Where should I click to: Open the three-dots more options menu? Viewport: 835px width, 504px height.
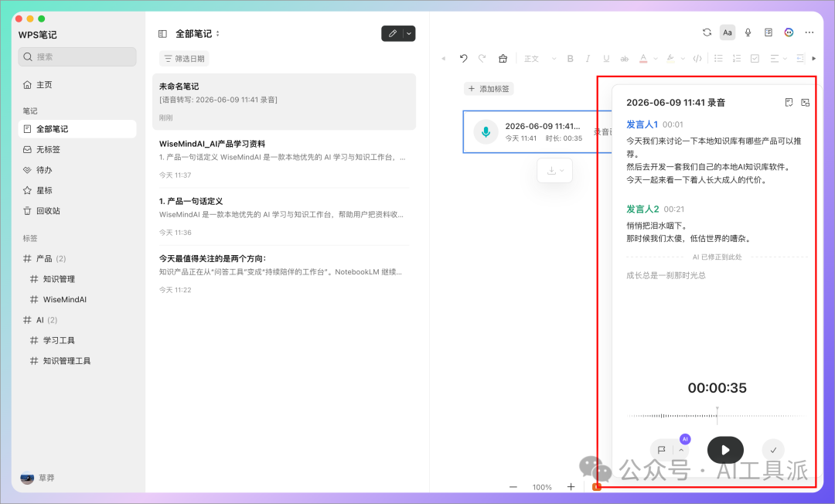pyautogui.click(x=809, y=32)
